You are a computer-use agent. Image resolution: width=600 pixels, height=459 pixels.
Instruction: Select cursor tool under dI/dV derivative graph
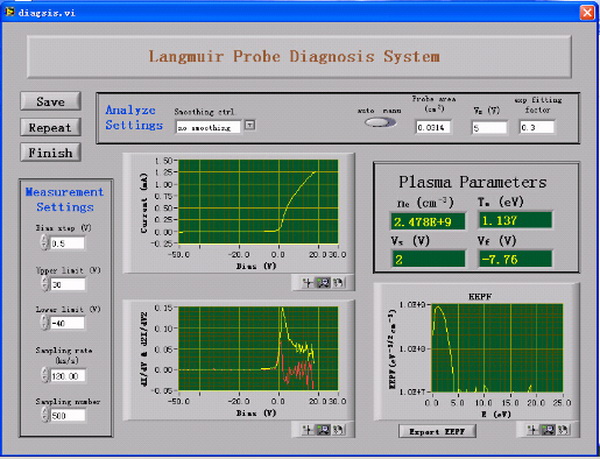(x=309, y=430)
